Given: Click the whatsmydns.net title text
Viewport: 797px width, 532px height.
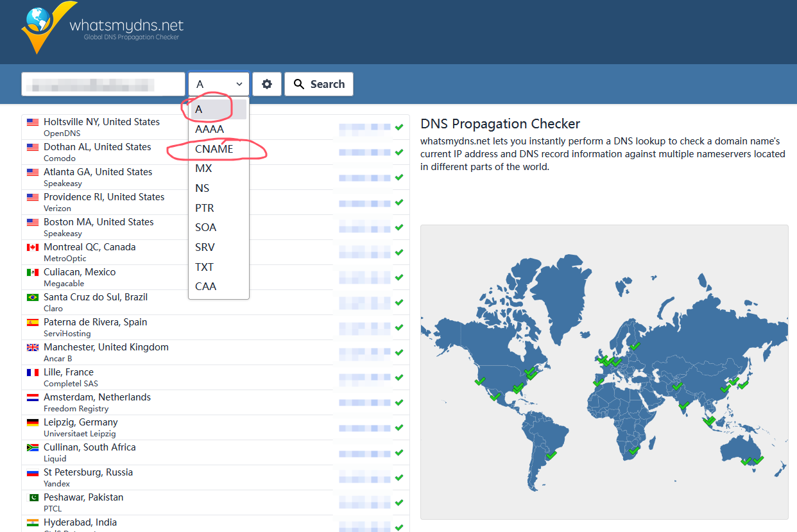Looking at the screenshot, I should point(126,26).
